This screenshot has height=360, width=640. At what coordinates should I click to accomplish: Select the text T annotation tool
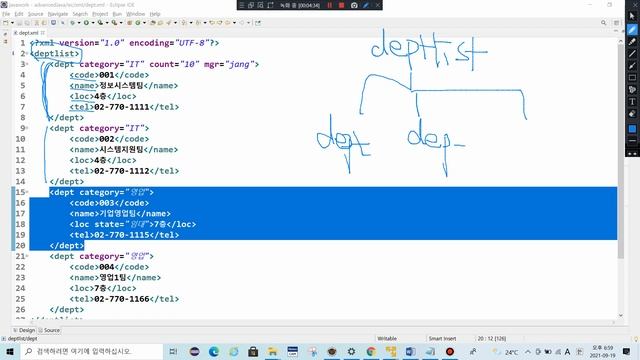click(x=632, y=102)
